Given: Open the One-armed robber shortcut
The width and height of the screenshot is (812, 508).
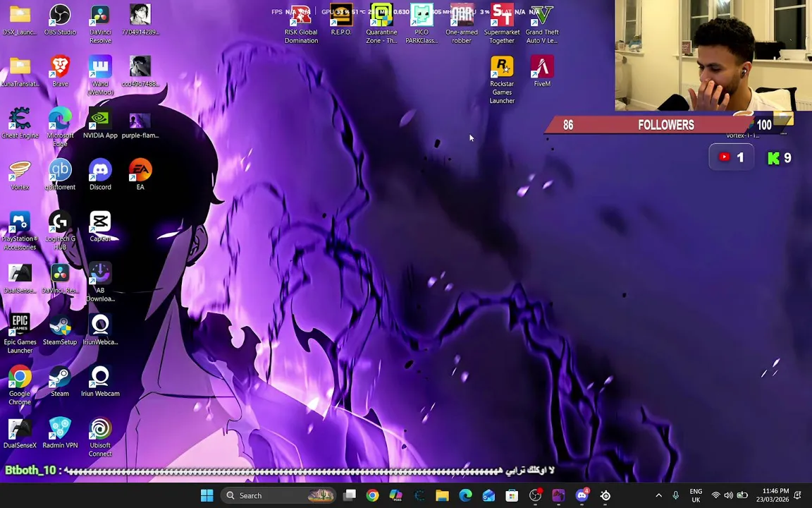Looking at the screenshot, I should tap(462, 24).
